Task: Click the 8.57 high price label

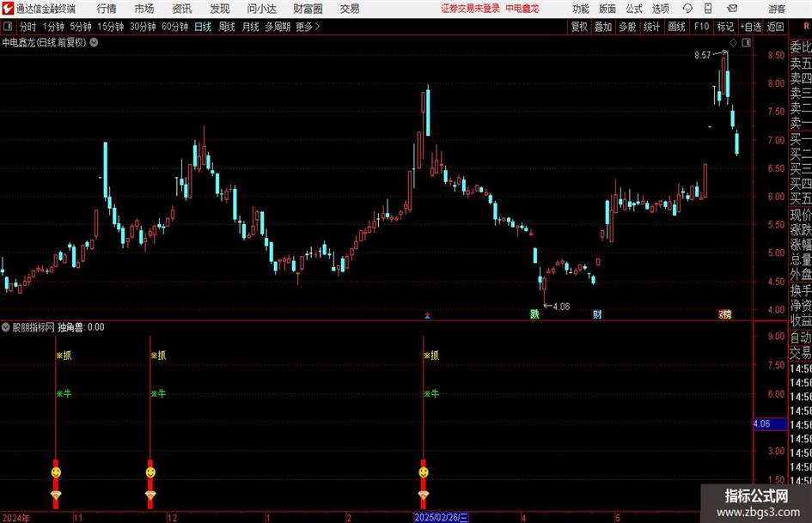Action: tap(703, 56)
